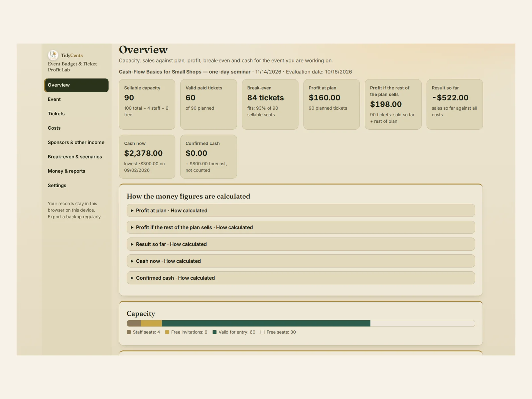Expand Profit if the rest of plan sells
The width and height of the screenshot is (532, 399).
pos(301,227)
